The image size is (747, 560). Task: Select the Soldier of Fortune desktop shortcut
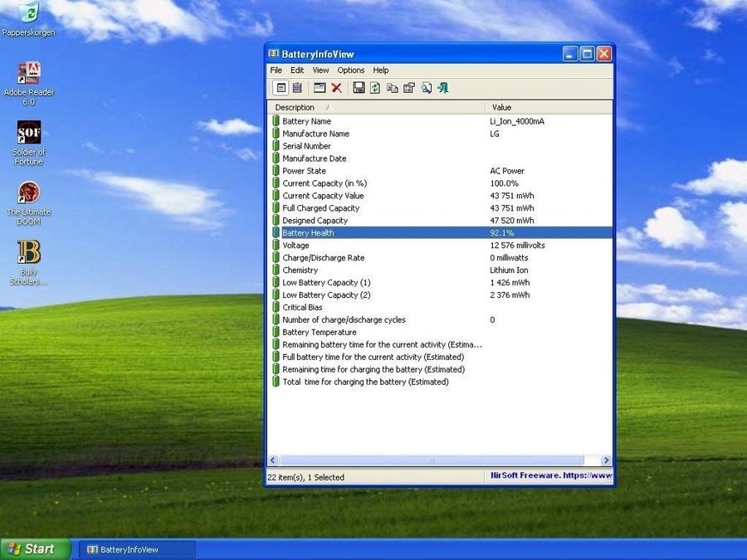pos(28,143)
